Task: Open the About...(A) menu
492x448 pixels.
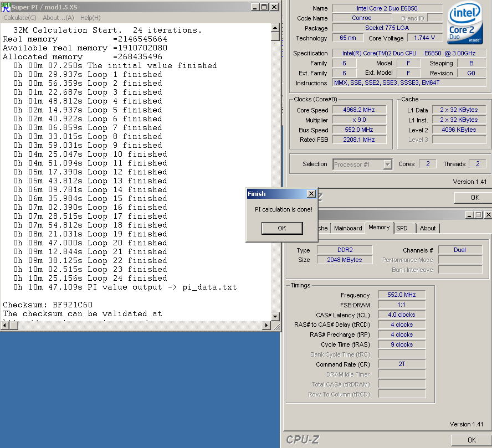Action: (x=58, y=18)
